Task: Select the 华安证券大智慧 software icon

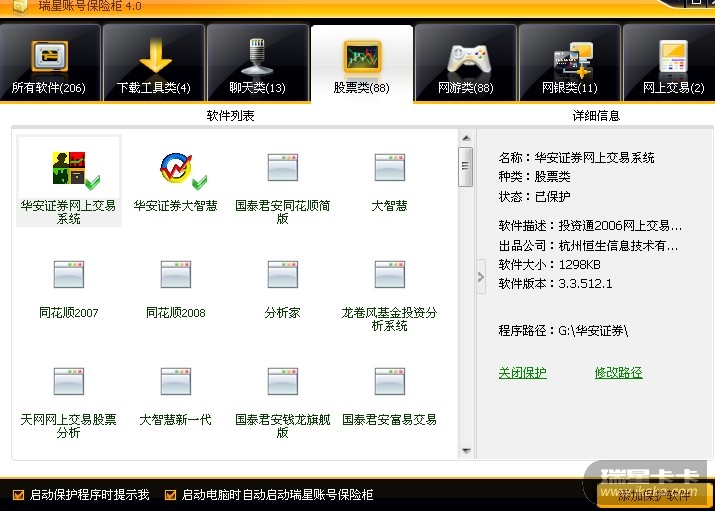Action: (x=176, y=181)
